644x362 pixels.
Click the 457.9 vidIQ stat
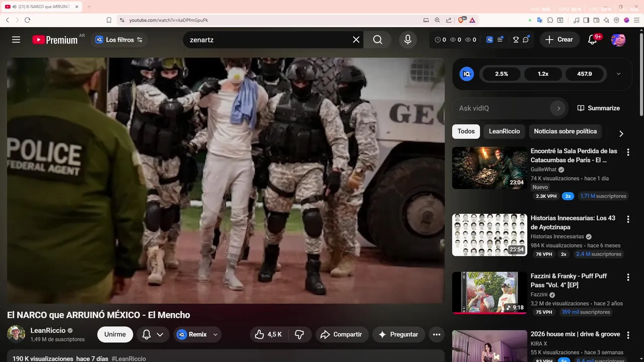pyautogui.click(x=585, y=74)
